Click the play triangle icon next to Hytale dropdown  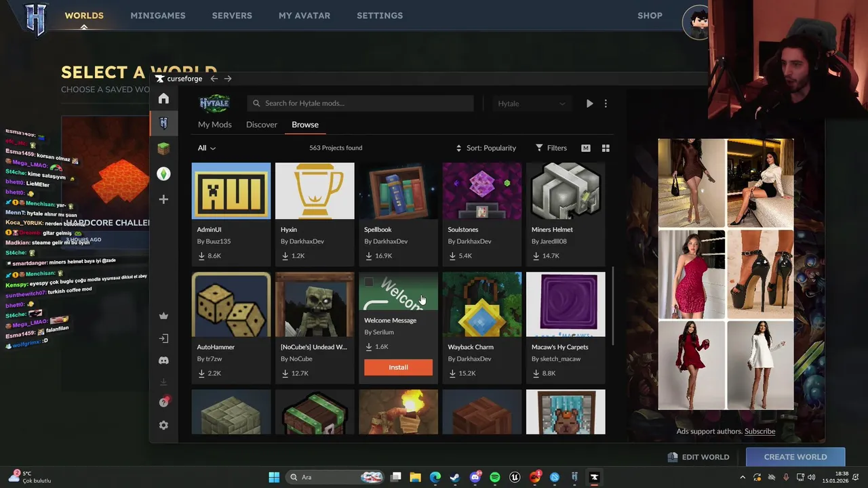589,104
